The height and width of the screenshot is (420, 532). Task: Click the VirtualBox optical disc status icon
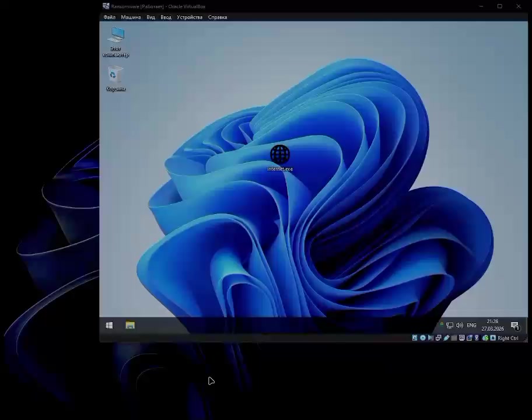coord(423,338)
